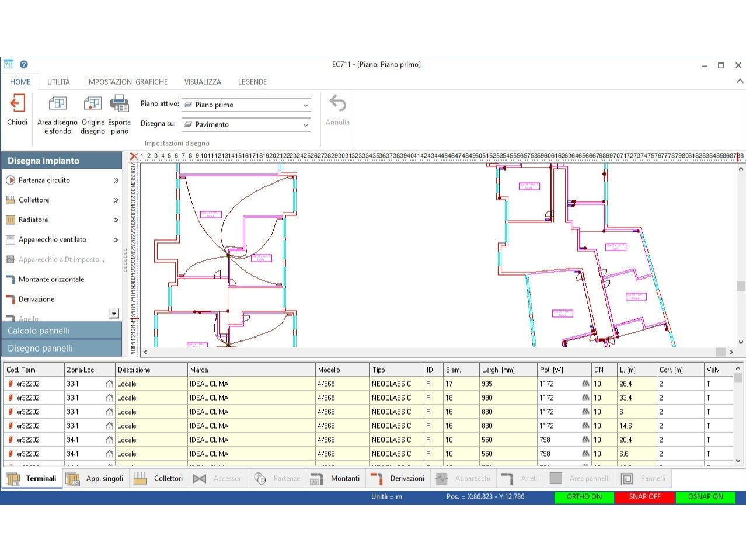Open Area disegno e sfondo tool
The width and height of the screenshot is (746, 560).
[57, 105]
